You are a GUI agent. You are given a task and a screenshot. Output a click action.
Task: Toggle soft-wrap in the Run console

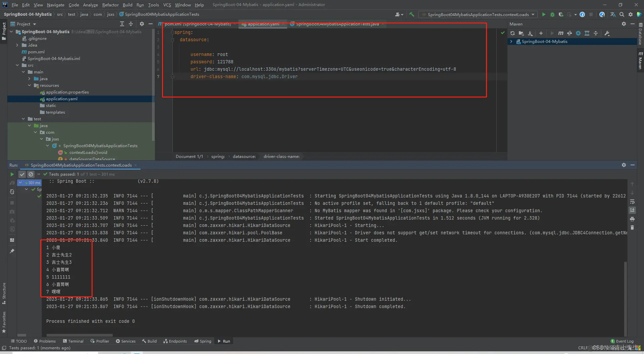(632, 201)
